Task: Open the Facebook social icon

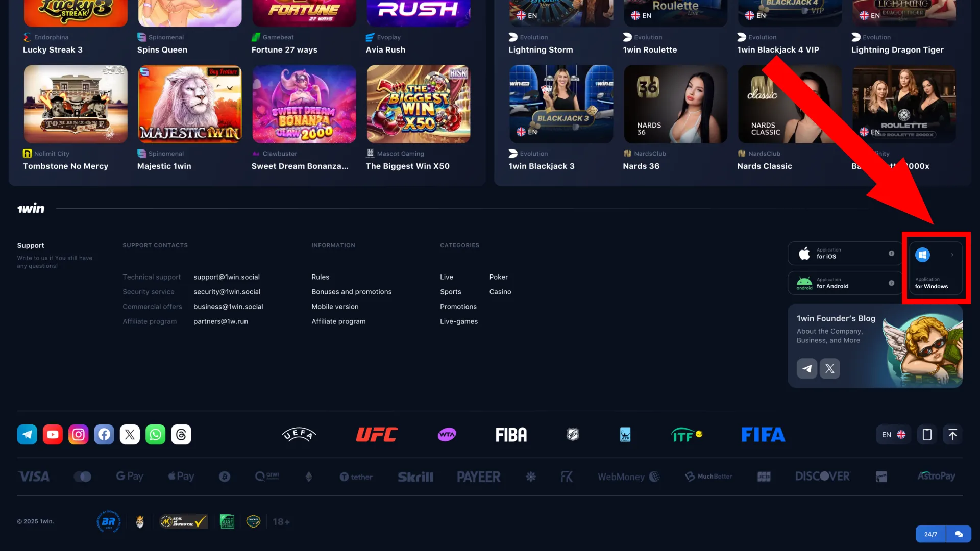Action: pos(104,435)
